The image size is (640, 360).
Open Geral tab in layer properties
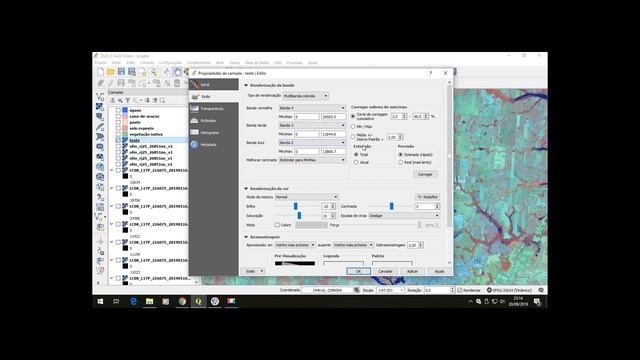coord(214,84)
